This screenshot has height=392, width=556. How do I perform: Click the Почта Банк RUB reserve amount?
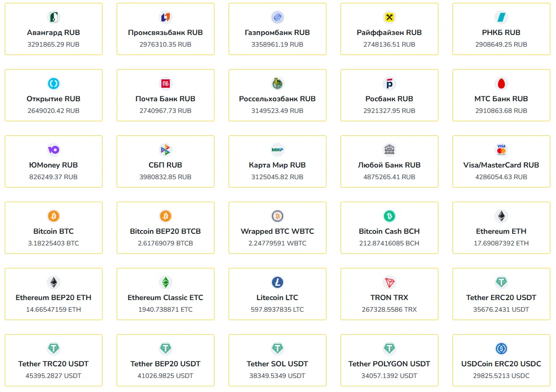(165, 111)
